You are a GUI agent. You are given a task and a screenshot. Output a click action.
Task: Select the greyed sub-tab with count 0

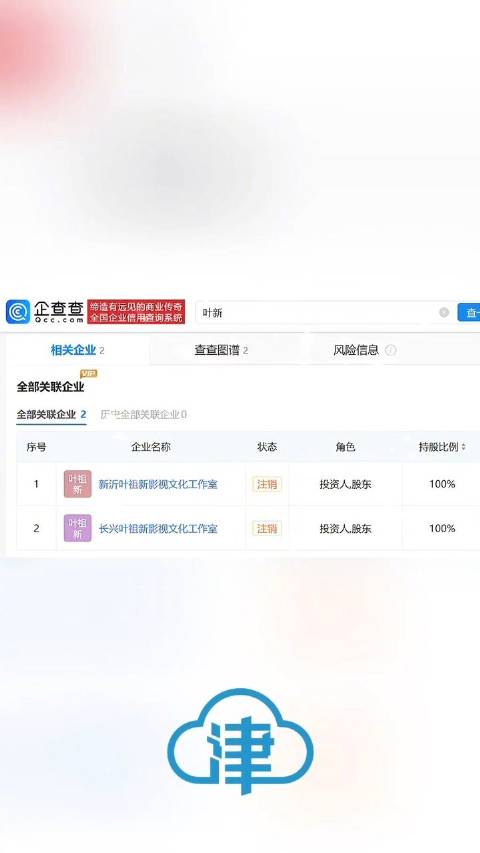[144, 415]
